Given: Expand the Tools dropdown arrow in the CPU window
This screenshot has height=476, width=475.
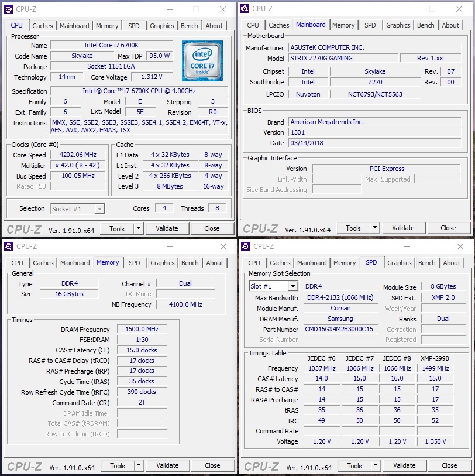Looking at the screenshot, I should [x=138, y=228].
